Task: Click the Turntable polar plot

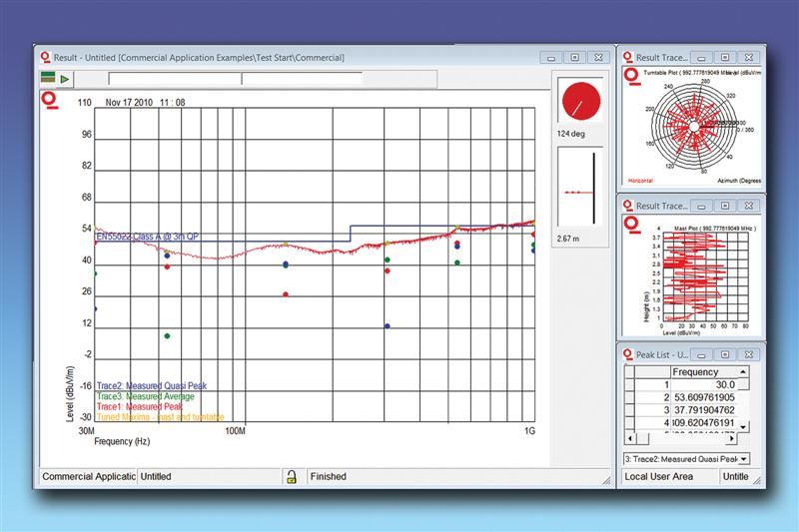Action: tap(694, 126)
